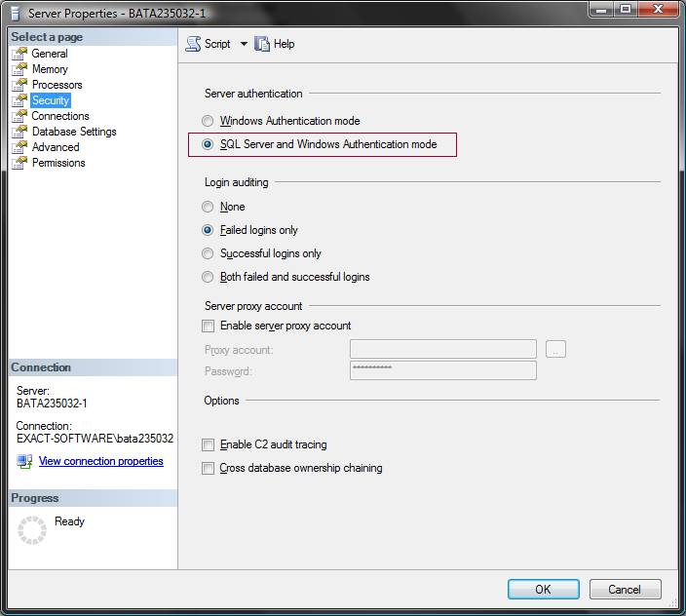Enable C2 audit tracing
This screenshot has height=616, width=686.
(x=208, y=444)
